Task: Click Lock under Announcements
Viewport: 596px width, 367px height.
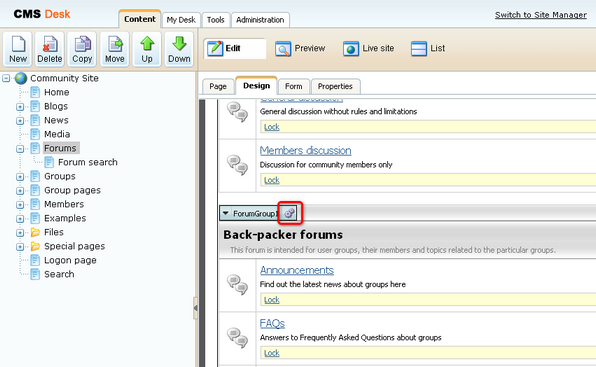Action: [x=272, y=300]
